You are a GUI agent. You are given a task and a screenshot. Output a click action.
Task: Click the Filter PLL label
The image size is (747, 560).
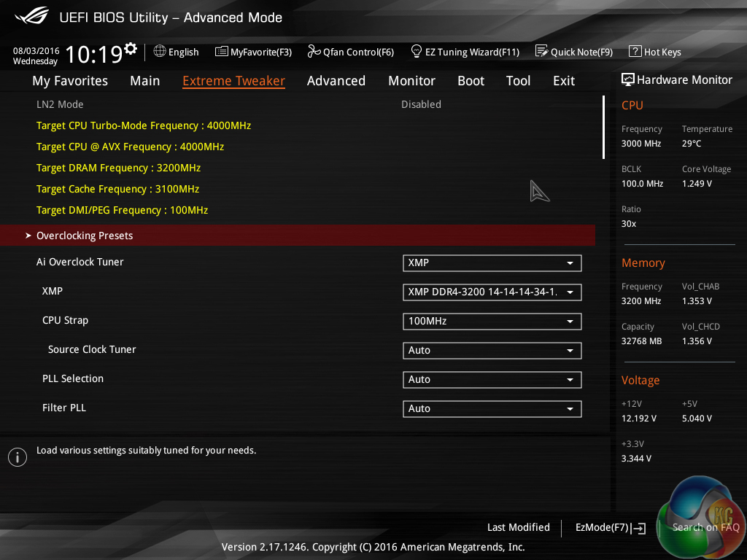64,408
